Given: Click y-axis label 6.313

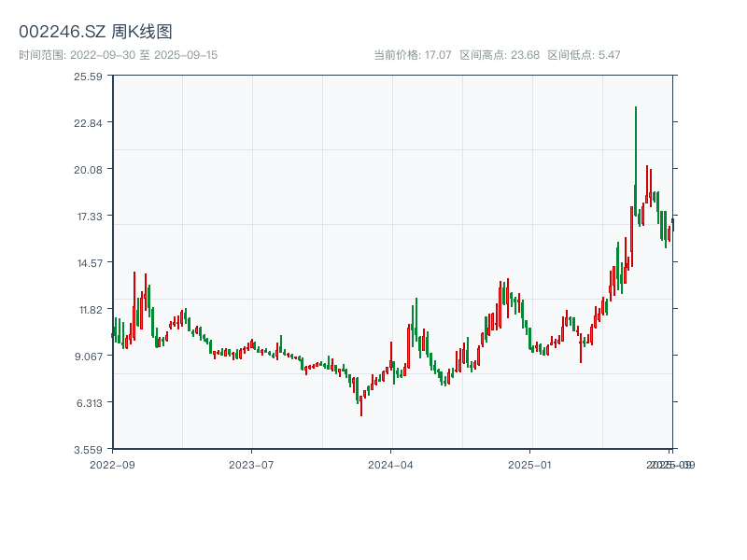Looking at the screenshot, I should (x=89, y=403).
